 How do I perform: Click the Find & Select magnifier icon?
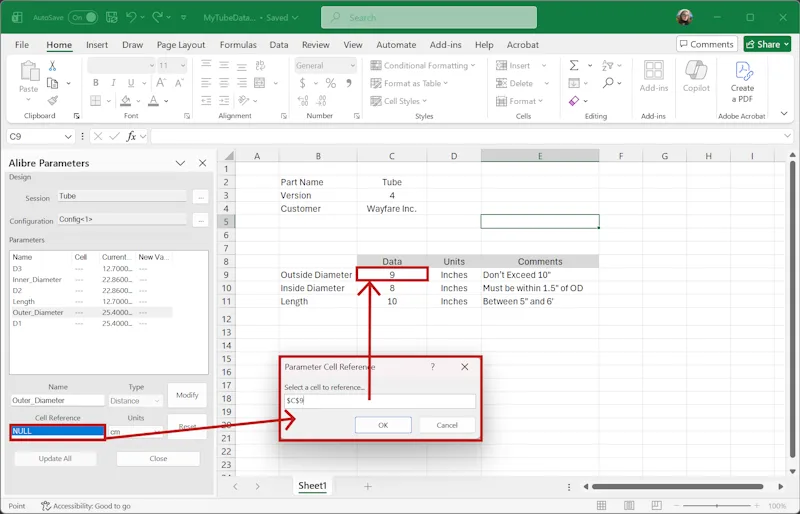[x=608, y=83]
